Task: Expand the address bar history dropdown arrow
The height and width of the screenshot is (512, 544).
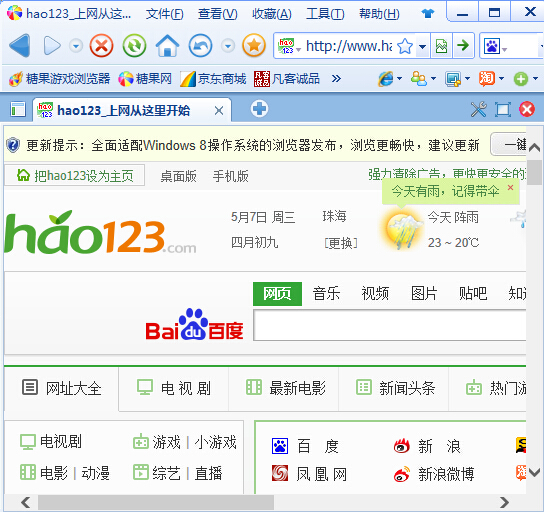Action: coord(423,46)
